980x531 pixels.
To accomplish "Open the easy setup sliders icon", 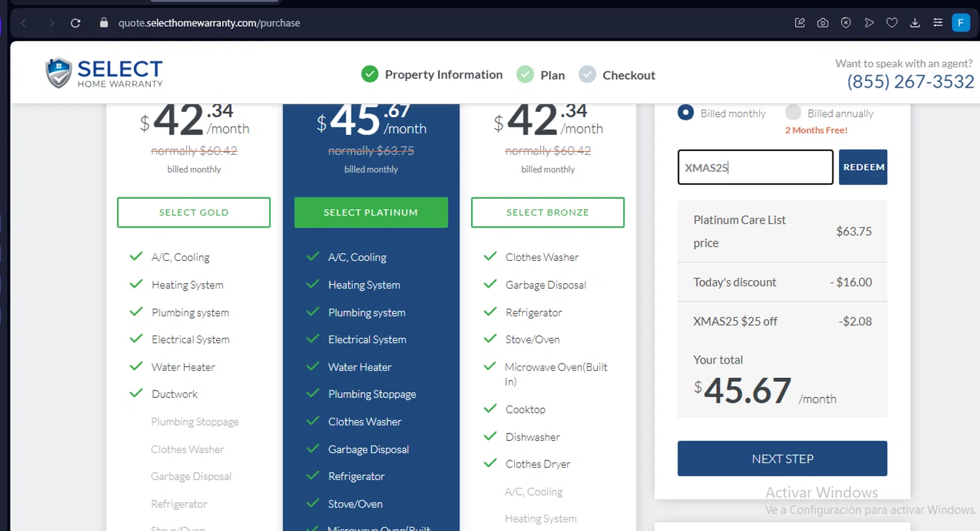I will tap(938, 23).
